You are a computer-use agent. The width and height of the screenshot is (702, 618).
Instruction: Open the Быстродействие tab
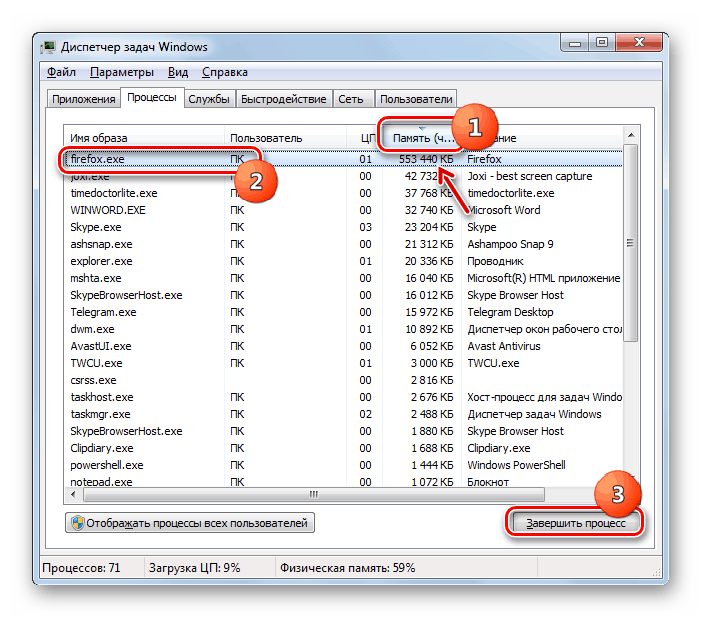tap(283, 99)
